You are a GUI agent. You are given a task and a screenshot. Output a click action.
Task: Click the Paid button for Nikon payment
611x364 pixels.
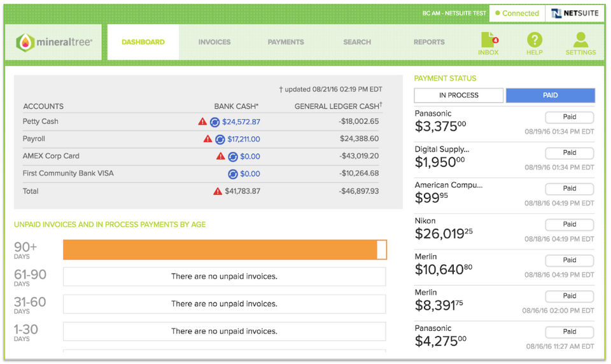(x=569, y=225)
